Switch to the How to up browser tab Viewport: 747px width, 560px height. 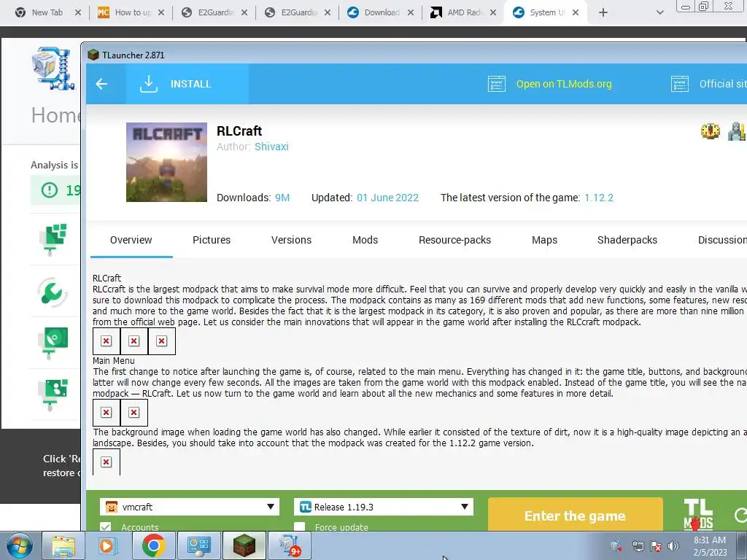point(132,12)
